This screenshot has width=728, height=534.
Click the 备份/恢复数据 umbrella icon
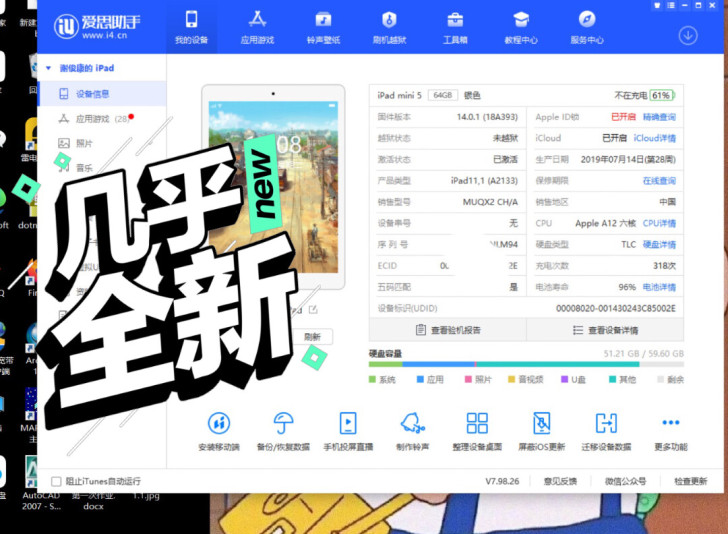coord(283,423)
